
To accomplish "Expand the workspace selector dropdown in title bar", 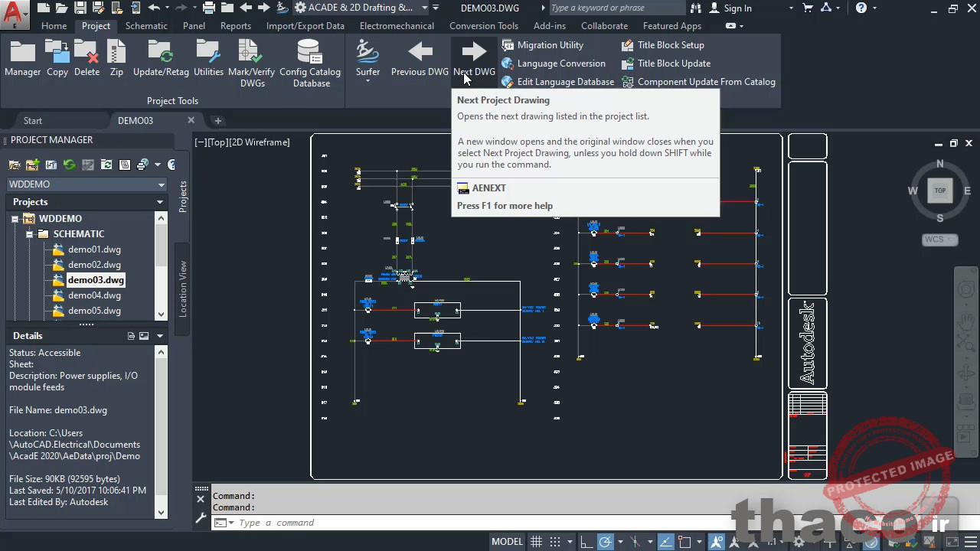I will 426,8.
